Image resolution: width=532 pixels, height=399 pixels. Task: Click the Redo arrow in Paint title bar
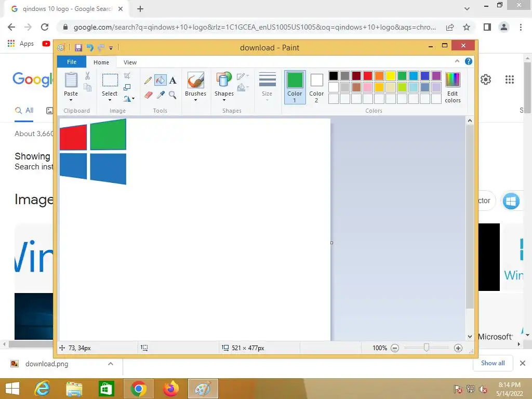pos(101,48)
